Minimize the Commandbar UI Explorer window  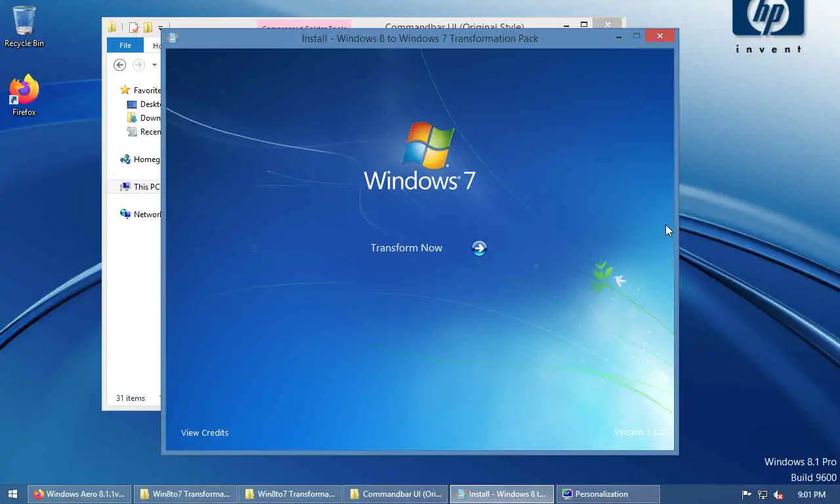tap(566, 24)
